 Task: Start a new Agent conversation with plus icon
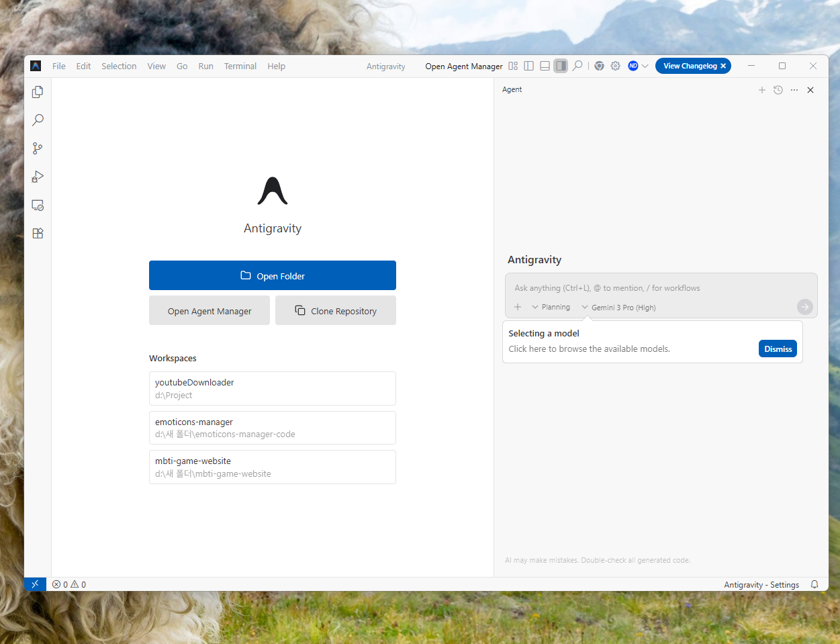762,90
